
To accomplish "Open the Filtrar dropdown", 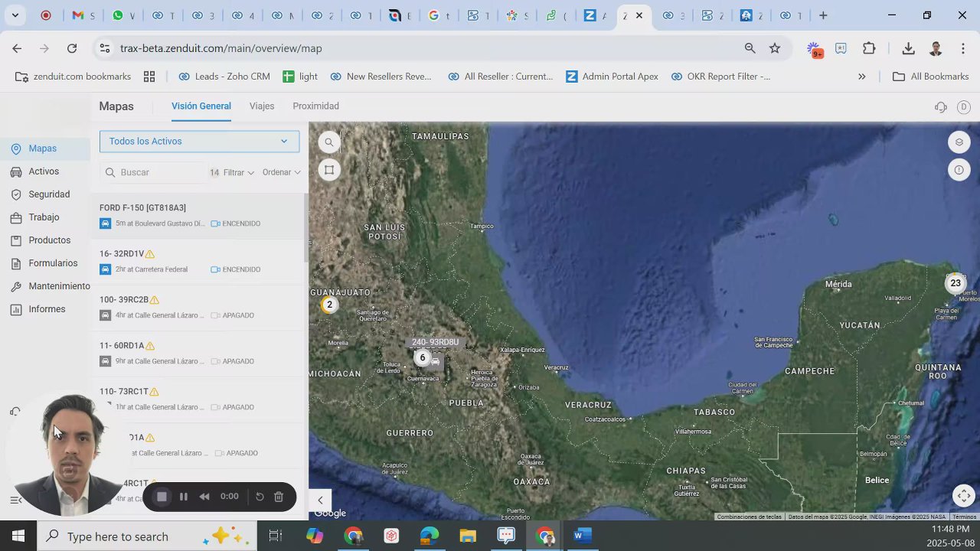I will (x=239, y=173).
